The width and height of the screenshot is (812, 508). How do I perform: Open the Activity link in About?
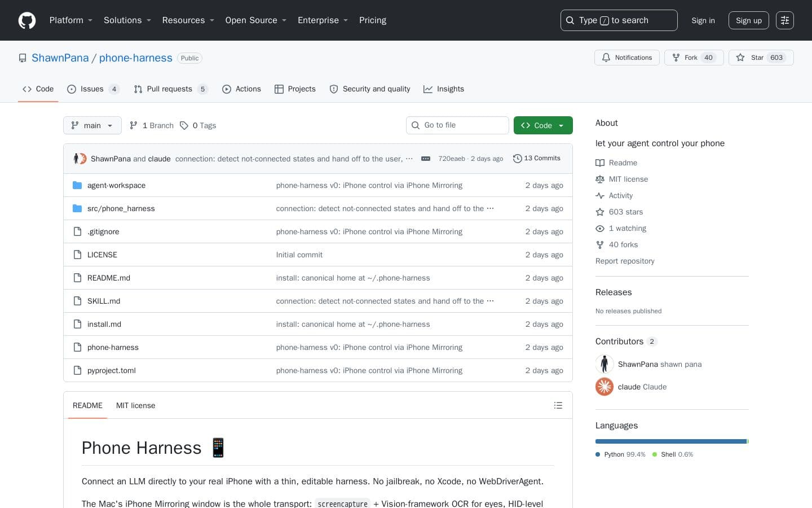click(x=614, y=195)
